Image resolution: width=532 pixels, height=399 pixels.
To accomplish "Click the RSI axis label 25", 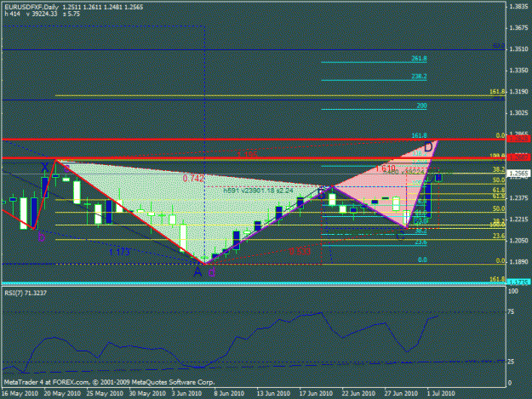I will (x=511, y=362).
